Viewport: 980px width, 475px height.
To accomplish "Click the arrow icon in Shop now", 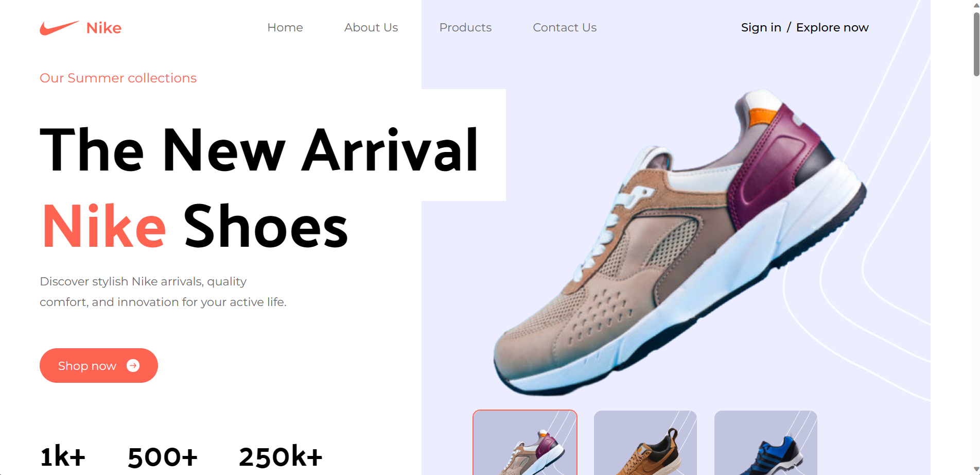I will (133, 365).
